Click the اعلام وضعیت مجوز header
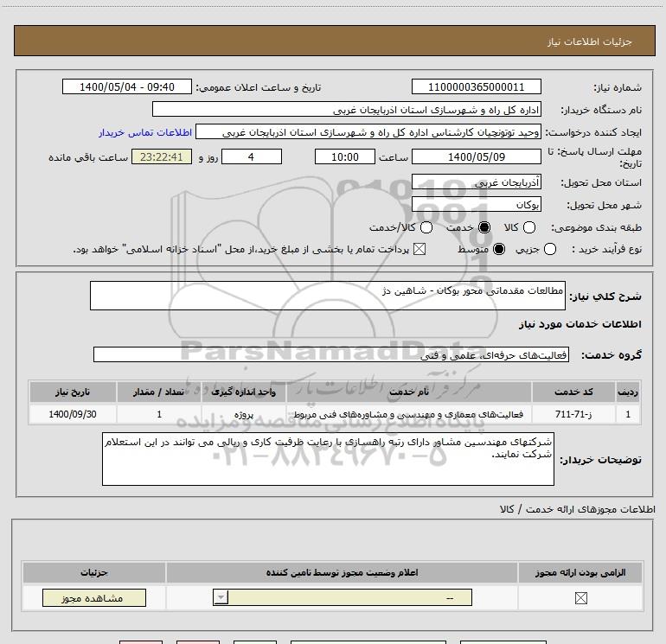666x644 pixels. point(342,572)
